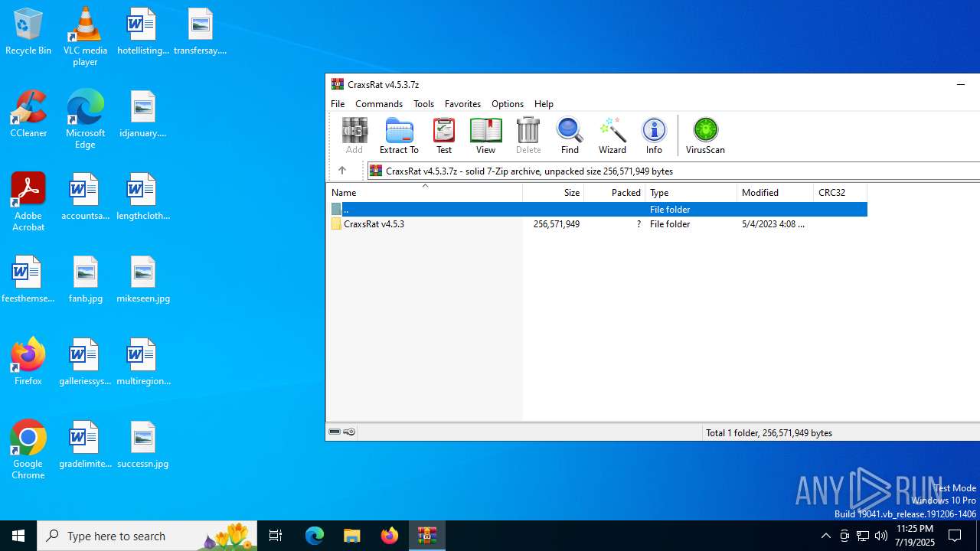The image size is (980, 551).
Task: Click the Total 1 folder status text
Action: click(x=769, y=432)
